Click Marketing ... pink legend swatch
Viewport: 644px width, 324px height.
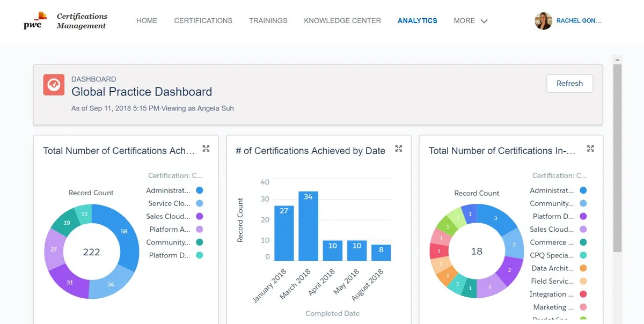click(583, 307)
